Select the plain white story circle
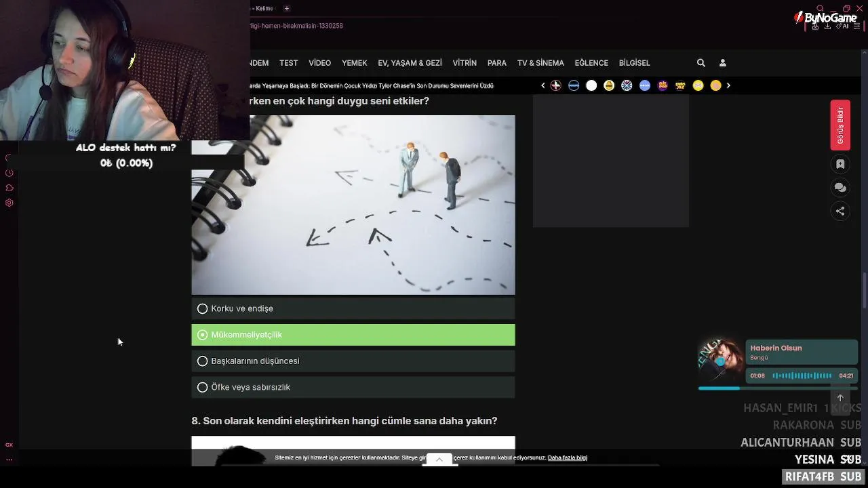This screenshot has height=488, width=868. pyautogui.click(x=591, y=85)
